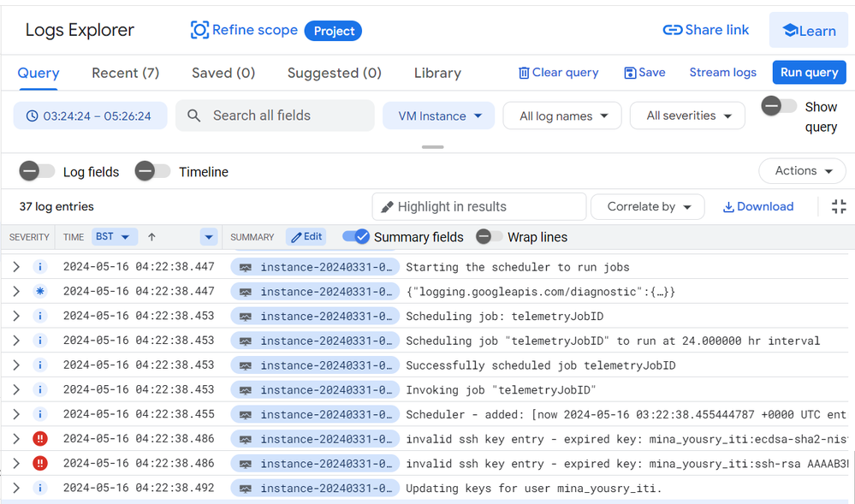Expand the expired ecdsa-sha2 key error entry
The image size is (855, 504).
coord(15,439)
